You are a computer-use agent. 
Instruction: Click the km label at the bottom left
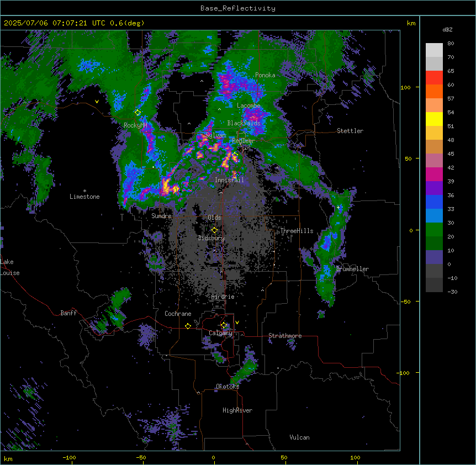coord(8,458)
